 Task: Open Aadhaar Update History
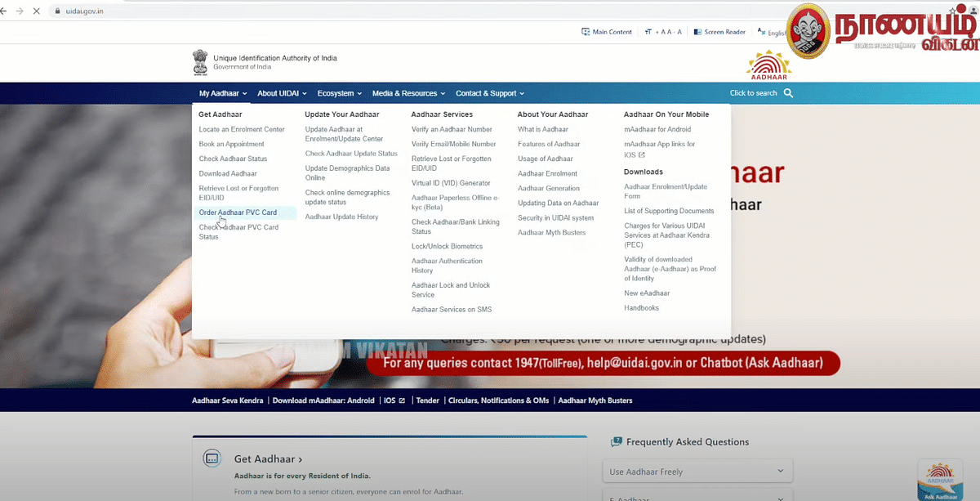(x=341, y=217)
